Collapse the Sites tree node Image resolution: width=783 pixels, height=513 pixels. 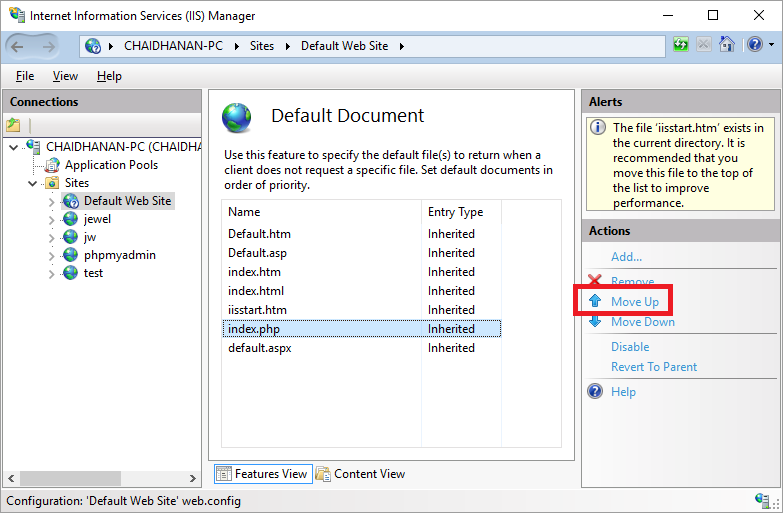click(x=32, y=183)
